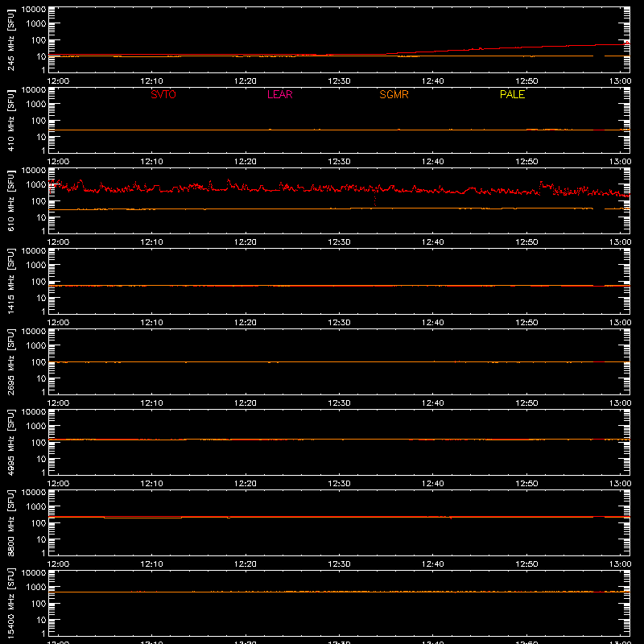Click 12:50 time label under 610 MHz plot
This screenshot has width=644, height=644.
526,242
